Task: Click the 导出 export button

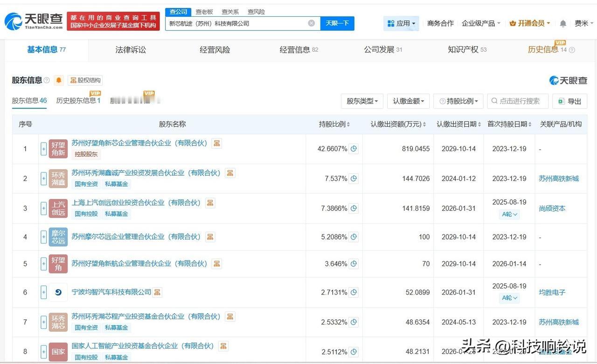Action: pos(569,101)
